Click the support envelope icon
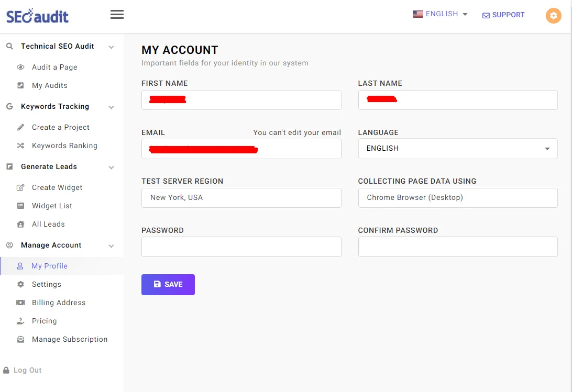The image size is (572, 392). coord(486,15)
